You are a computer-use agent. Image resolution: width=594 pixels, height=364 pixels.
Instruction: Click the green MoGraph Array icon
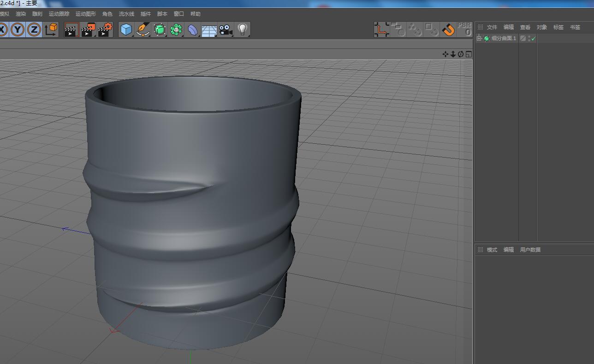[176, 30]
